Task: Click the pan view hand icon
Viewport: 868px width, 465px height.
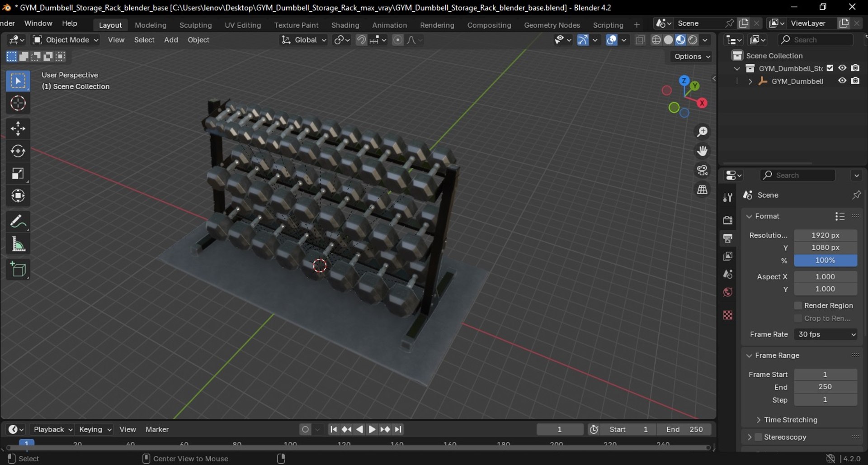Action: coord(702,151)
